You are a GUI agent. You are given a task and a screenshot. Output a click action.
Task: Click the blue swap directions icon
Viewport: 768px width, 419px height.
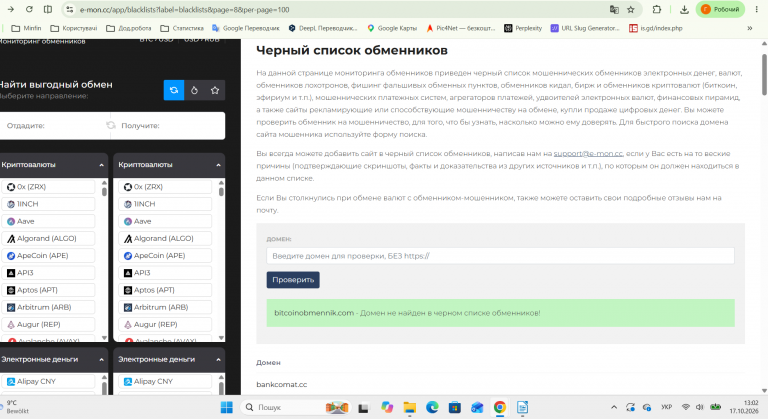coord(174,90)
